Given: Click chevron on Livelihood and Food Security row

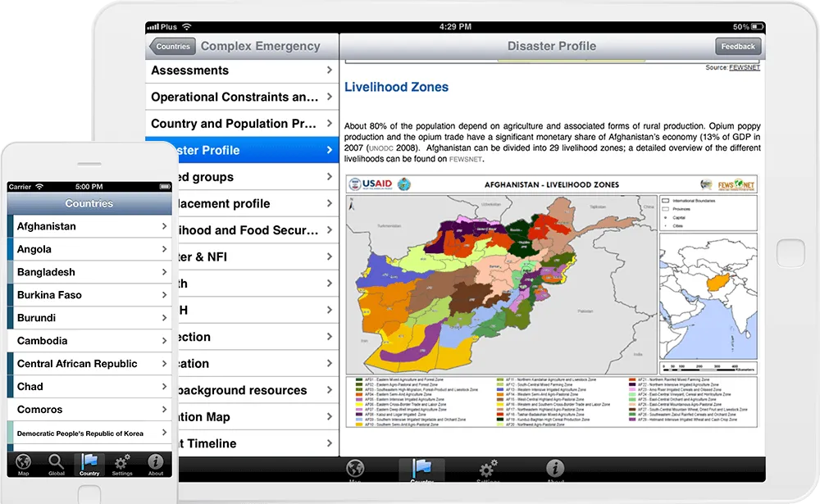Looking at the screenshot, I should click(330, 230).
